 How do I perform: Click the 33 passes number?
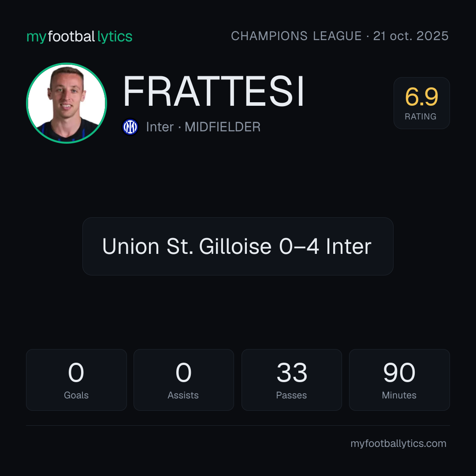pyautogui.click(x=292, y=372)
